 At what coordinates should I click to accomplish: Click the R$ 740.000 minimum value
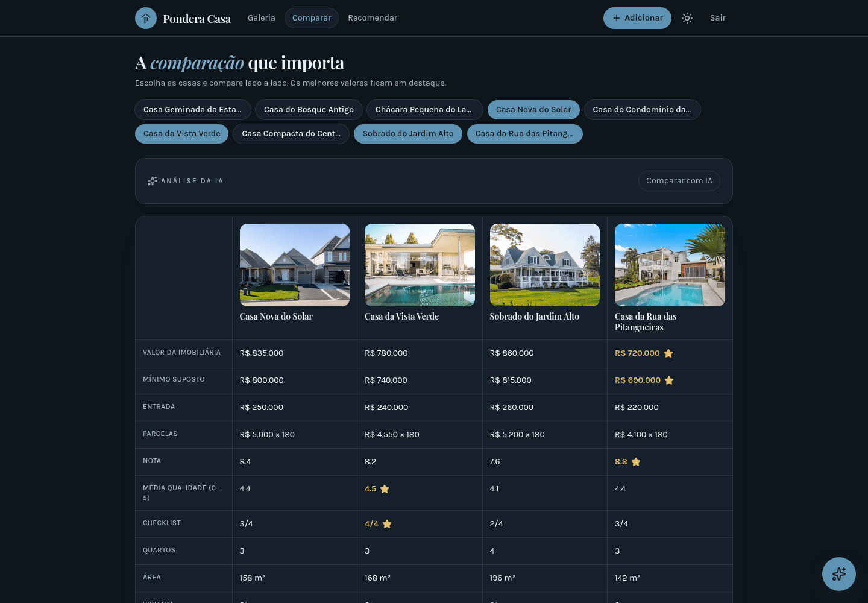pyautogui.click(x=386, y=380)
